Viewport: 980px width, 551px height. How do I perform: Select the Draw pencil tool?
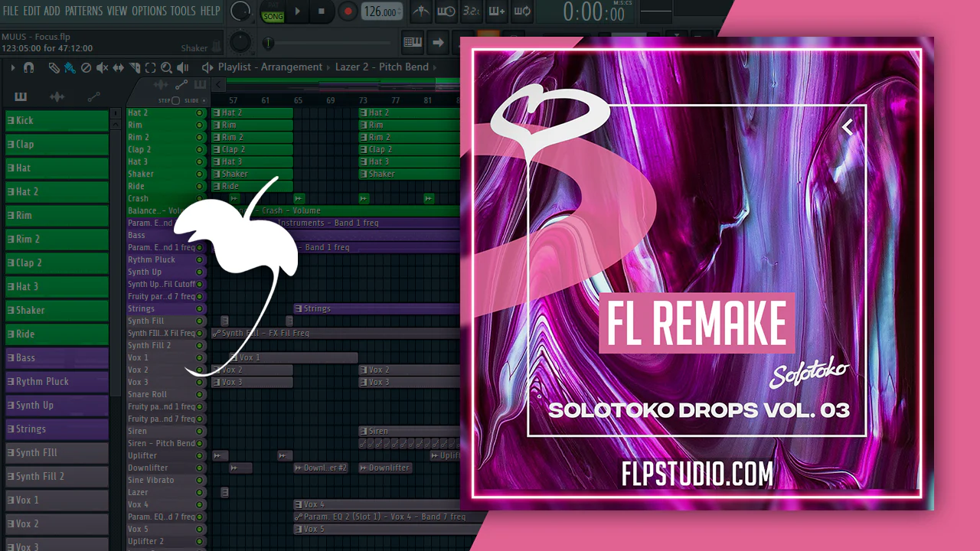pyautogui.click(x=54, y=67)
